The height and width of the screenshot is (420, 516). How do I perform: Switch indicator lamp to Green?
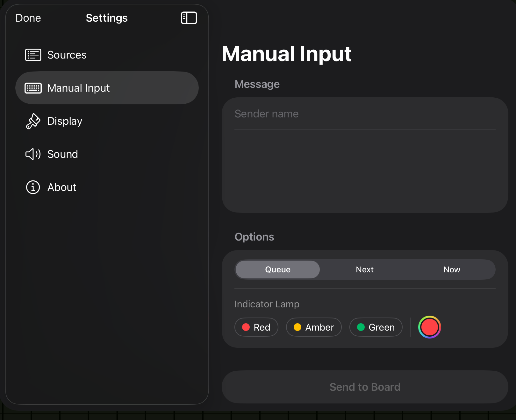click(x=376, y=327)
